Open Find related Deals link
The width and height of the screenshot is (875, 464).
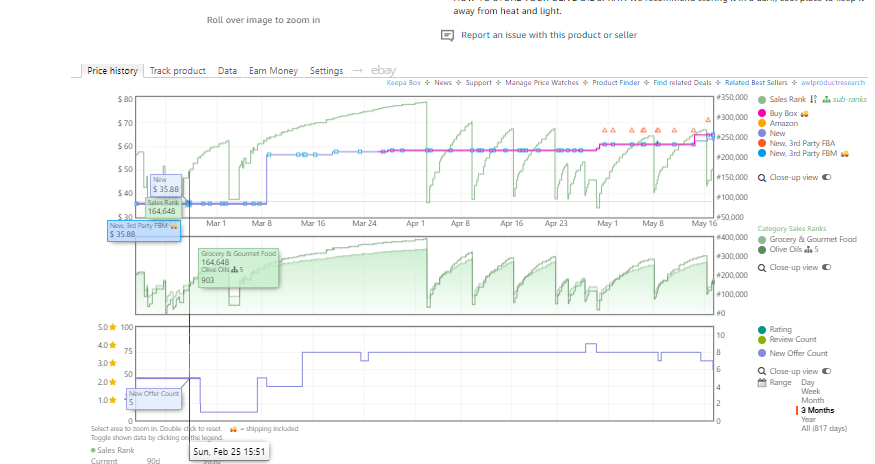[x=682, y=83]
